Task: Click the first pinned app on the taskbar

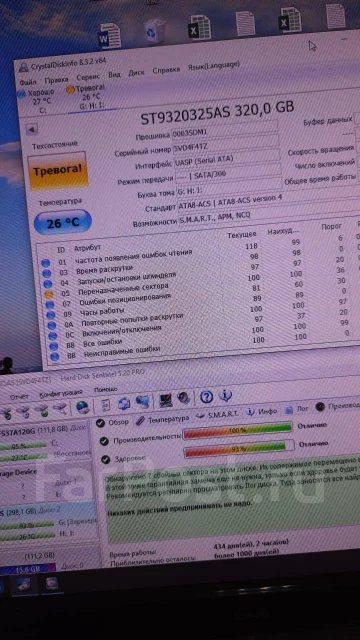Action: (x=23, y=584)
